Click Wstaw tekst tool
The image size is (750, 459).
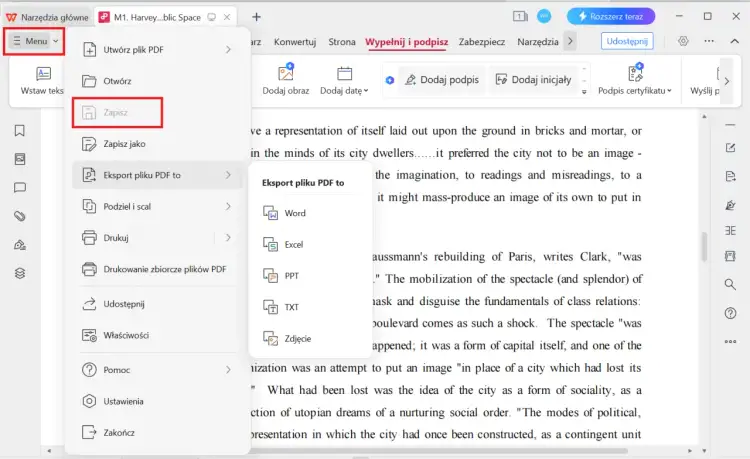42,80
